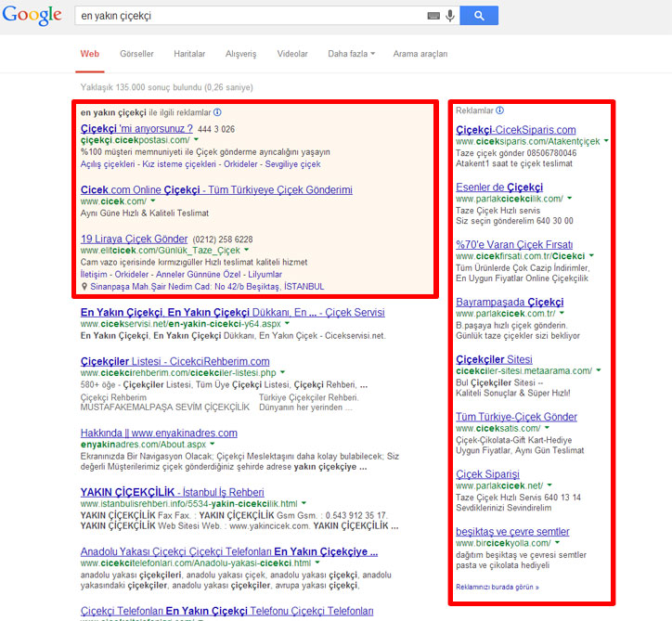Open '19 Liraya Çiçek Gönder' ad
Viewport: 672px width, 621px height.
point(135,239)
